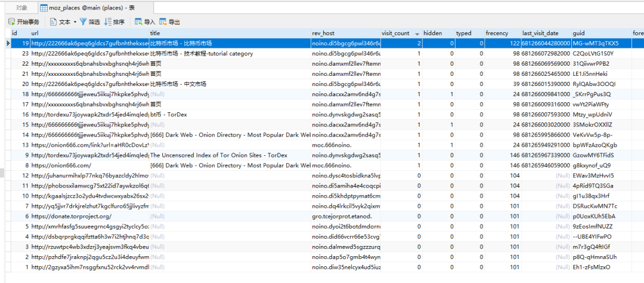
Task: Click url starting 'http://yq5jjvr7drkjrelzhut7'
Action: [89, 206]
